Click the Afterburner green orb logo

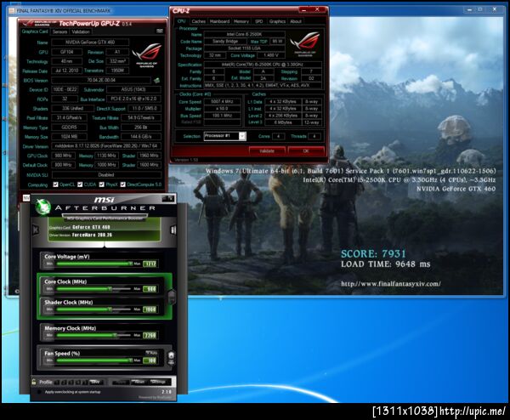pos(43,207)
